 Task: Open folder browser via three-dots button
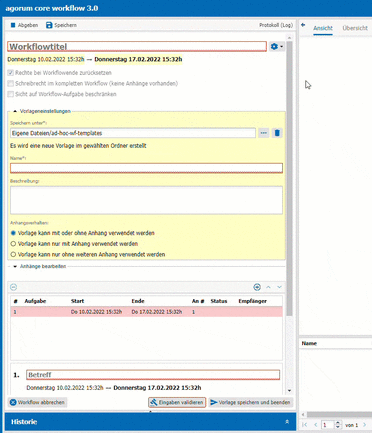[x=264, y=133]
